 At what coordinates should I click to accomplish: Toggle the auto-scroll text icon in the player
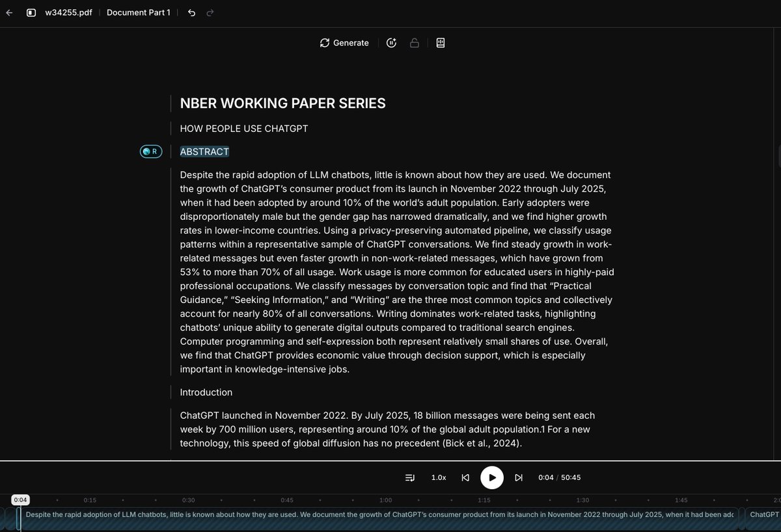pos(410,477)
